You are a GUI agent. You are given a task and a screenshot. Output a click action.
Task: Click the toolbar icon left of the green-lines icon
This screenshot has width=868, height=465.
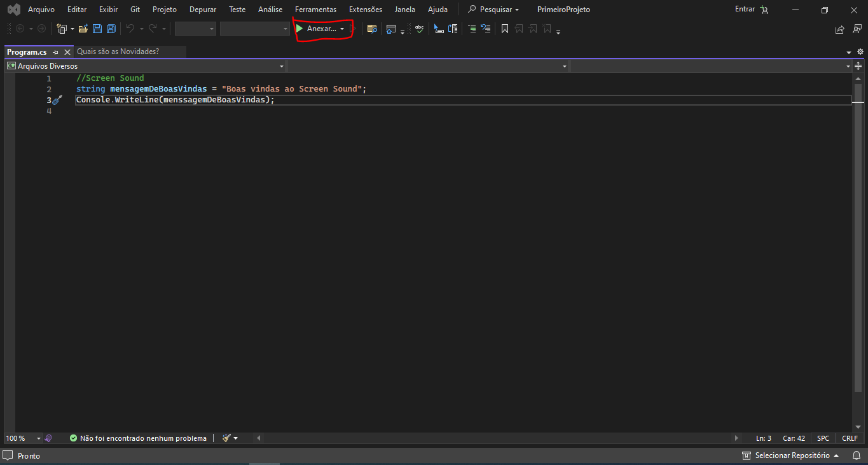click(x=453, y=29)
